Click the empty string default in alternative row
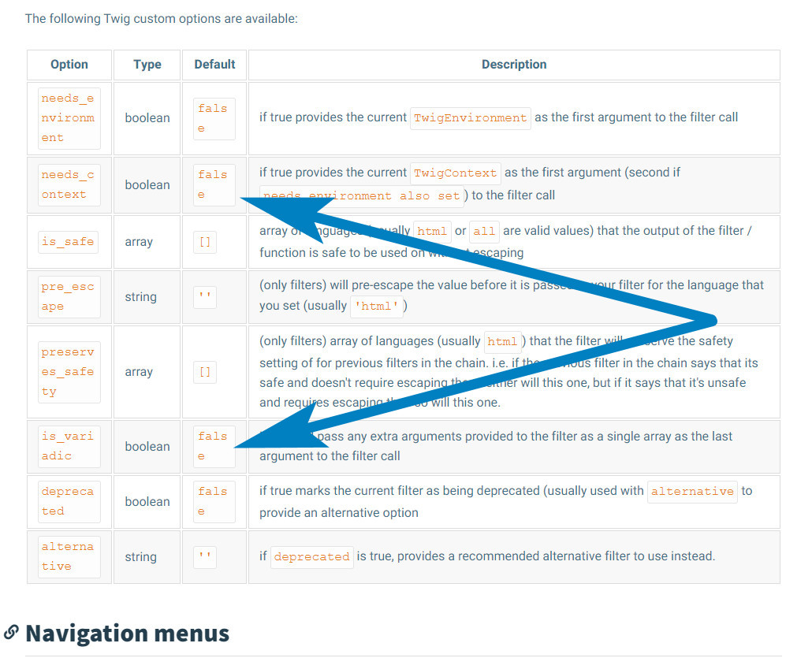812x658 pixels. [204, 556]
